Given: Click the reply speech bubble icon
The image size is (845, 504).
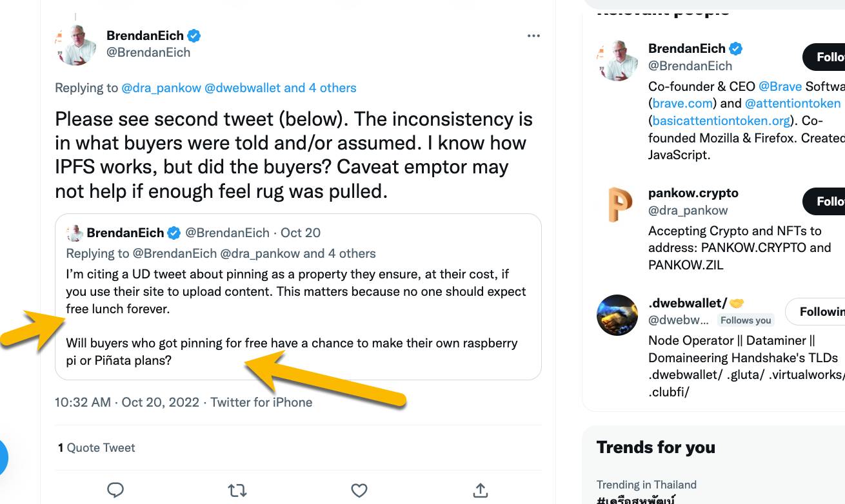Looking at the screenshot, I should coord(115,490).
